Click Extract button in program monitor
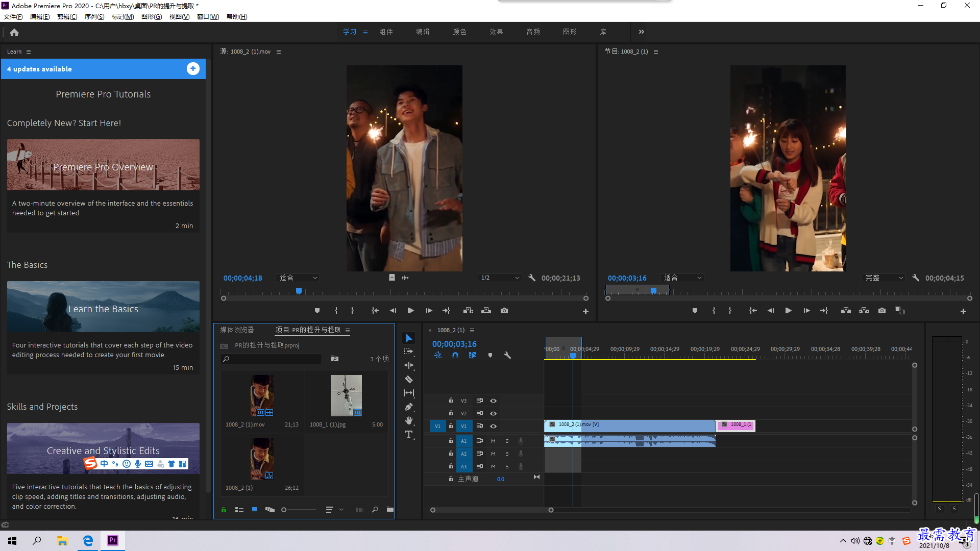The height and width of the screenshot is (551, 980). pyautogui.click(x=864, y=311)
